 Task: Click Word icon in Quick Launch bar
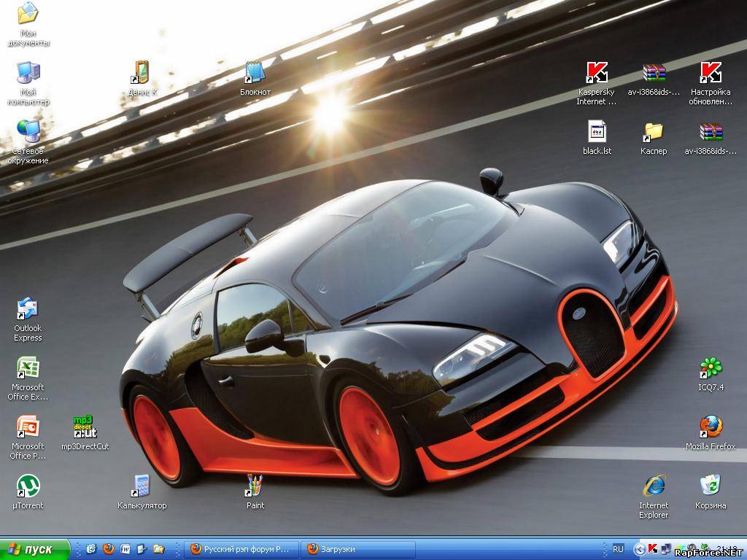pos(125,549)
